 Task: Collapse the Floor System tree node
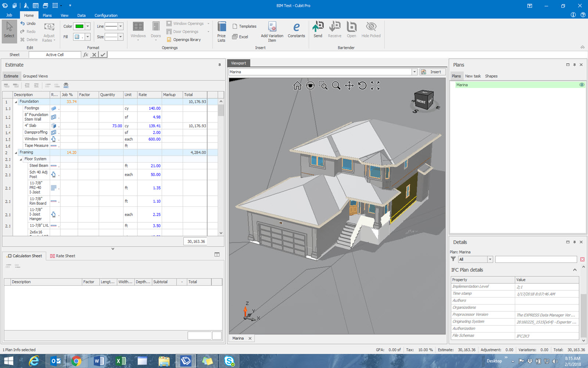(x=21, y=159)
